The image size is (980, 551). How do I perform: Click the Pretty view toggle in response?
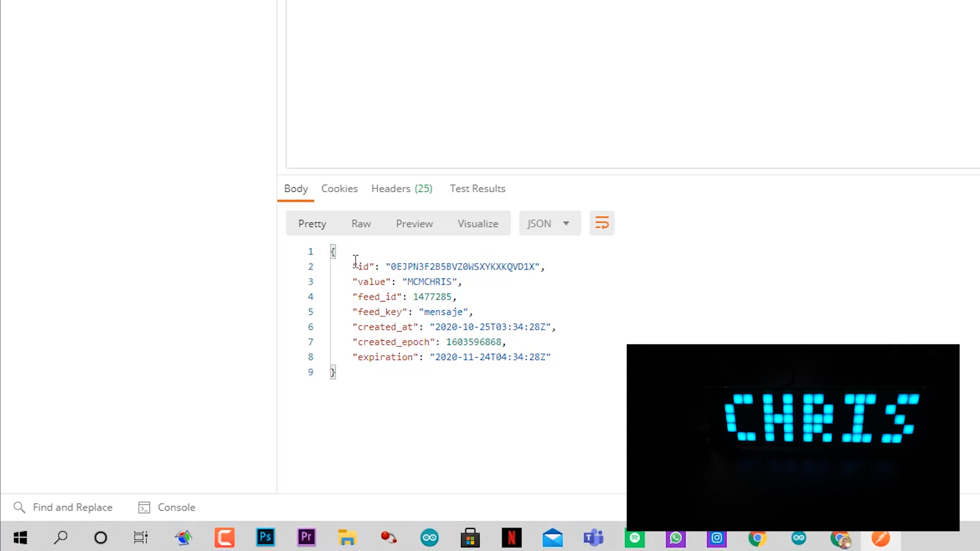click(312, 223)
